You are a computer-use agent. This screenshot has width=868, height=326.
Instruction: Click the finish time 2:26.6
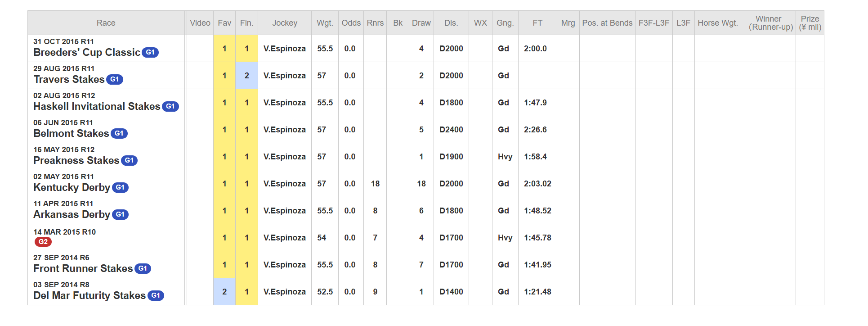[535, 130]
